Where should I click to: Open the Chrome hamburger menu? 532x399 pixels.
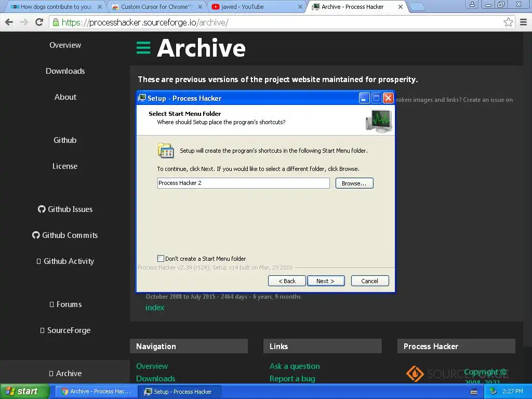click(523, 22)
